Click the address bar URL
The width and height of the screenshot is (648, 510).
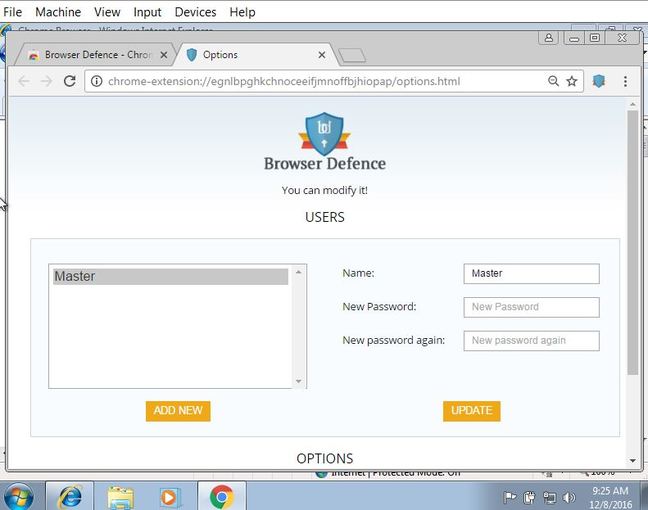click(x=284, y=81)
